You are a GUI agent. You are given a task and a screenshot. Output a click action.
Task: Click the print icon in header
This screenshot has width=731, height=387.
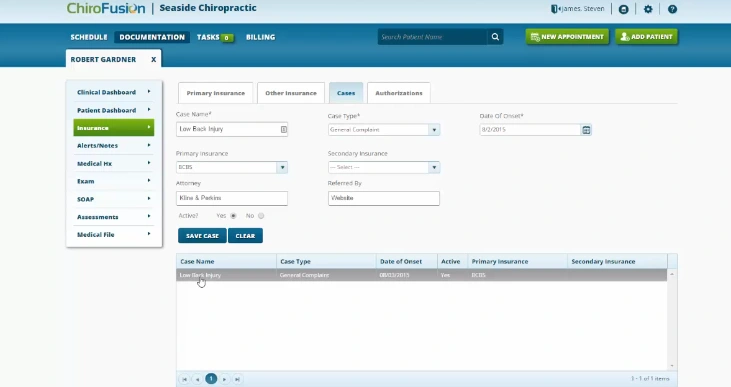click(x=623, y=9)
